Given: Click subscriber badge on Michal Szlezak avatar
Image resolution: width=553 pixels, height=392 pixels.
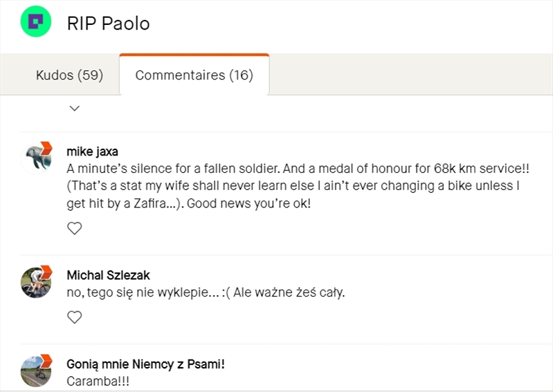Looking at the screenshot, I should pos(46,271).
